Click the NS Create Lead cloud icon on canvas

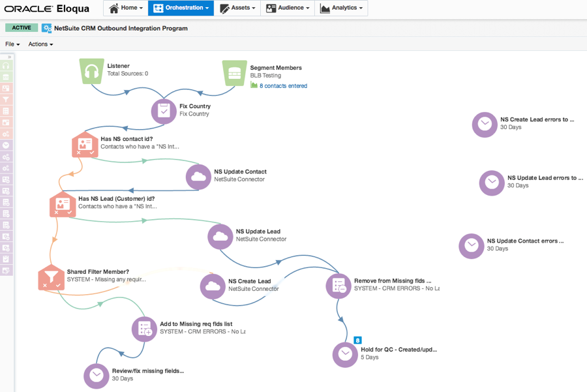[213, 286]
